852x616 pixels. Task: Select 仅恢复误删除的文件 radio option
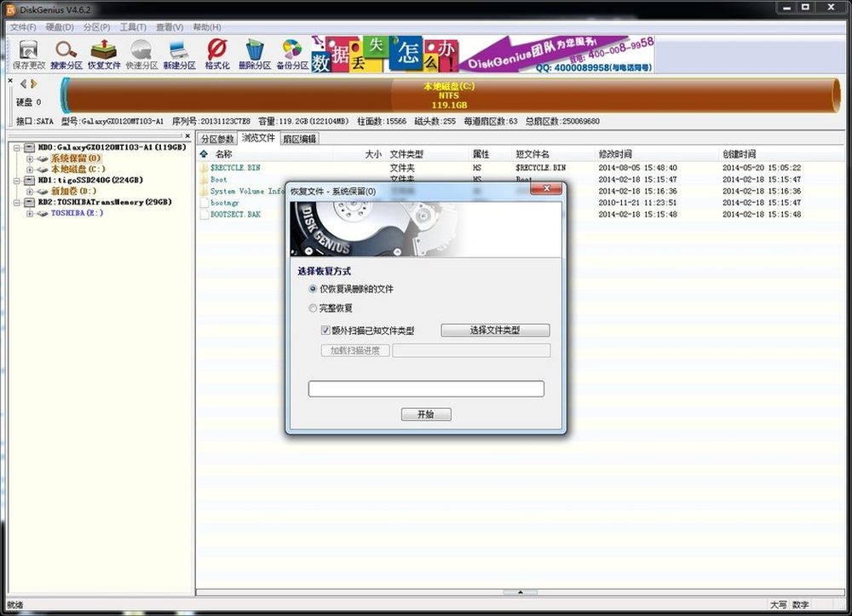point(313,289)
